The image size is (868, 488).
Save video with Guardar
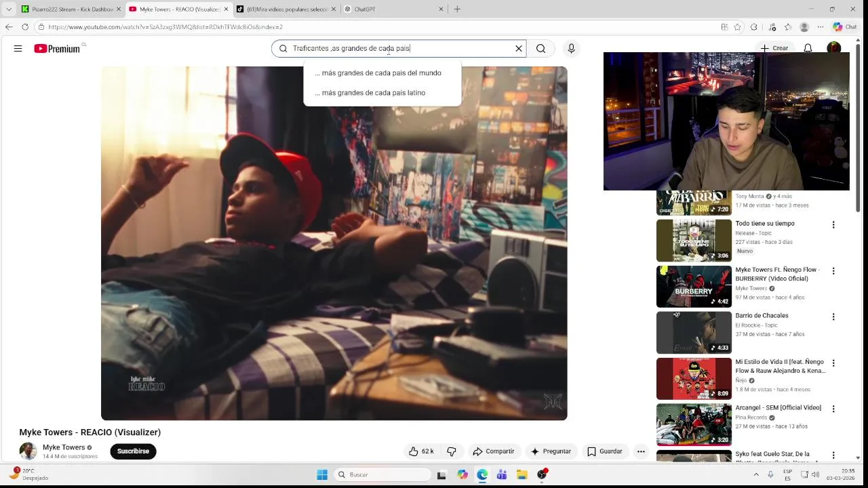click(604, 451)
